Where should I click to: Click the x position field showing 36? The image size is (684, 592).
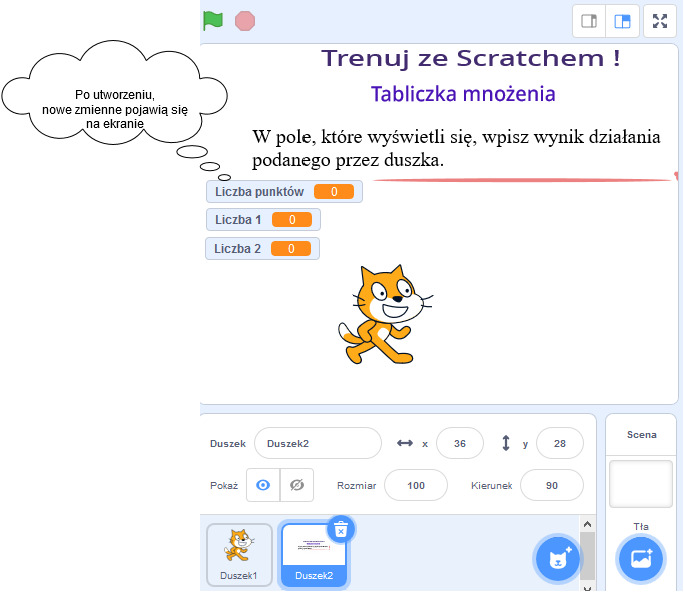460,443
